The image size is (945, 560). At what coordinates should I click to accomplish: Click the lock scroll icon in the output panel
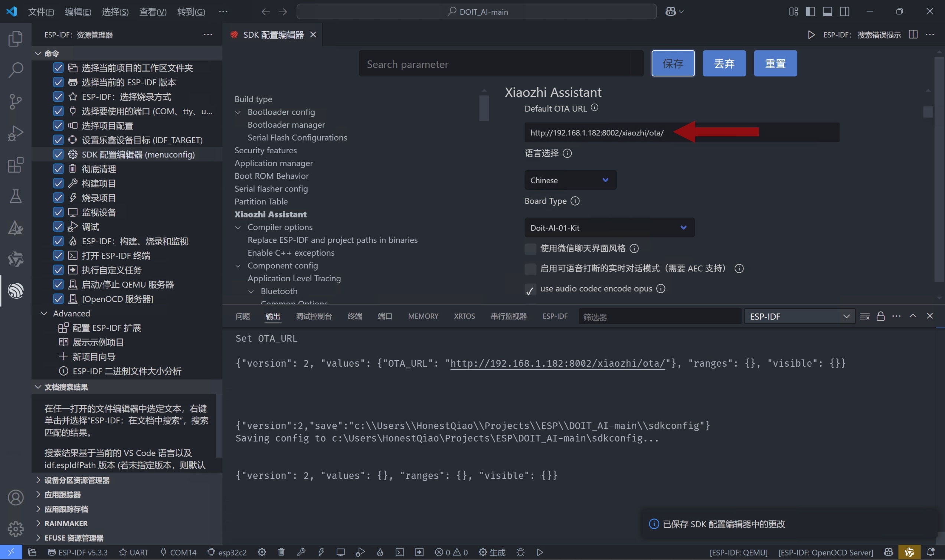pyautogui.click(x=880, y=316)
